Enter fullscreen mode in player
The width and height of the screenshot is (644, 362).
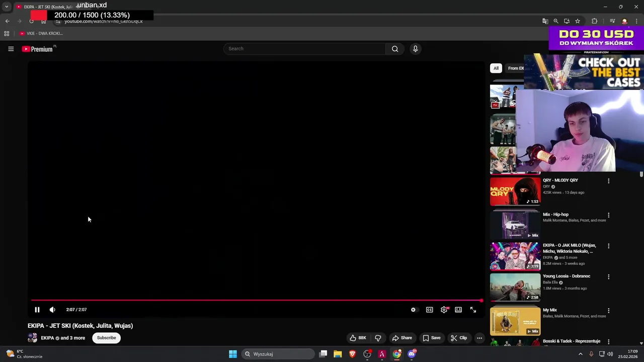pyautogui.click(x=473, y=310)
